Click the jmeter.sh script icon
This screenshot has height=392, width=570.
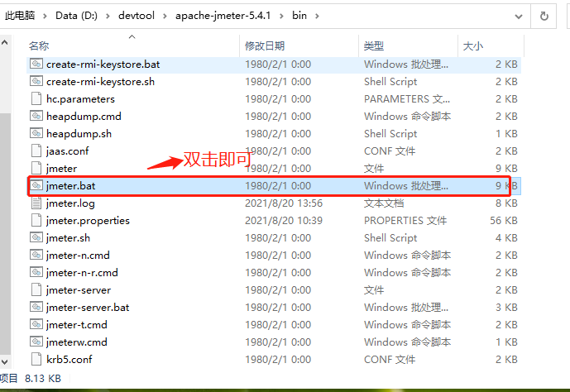click(36, 237)
